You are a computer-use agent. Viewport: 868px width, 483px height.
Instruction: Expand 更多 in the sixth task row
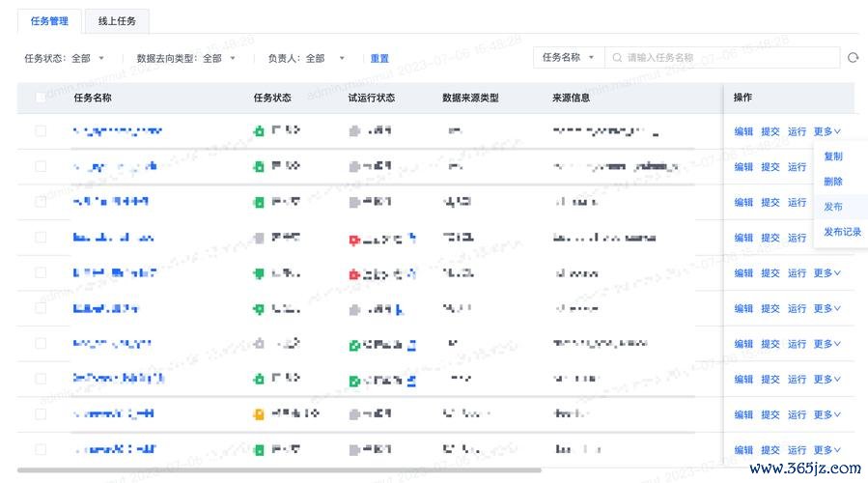827,308
